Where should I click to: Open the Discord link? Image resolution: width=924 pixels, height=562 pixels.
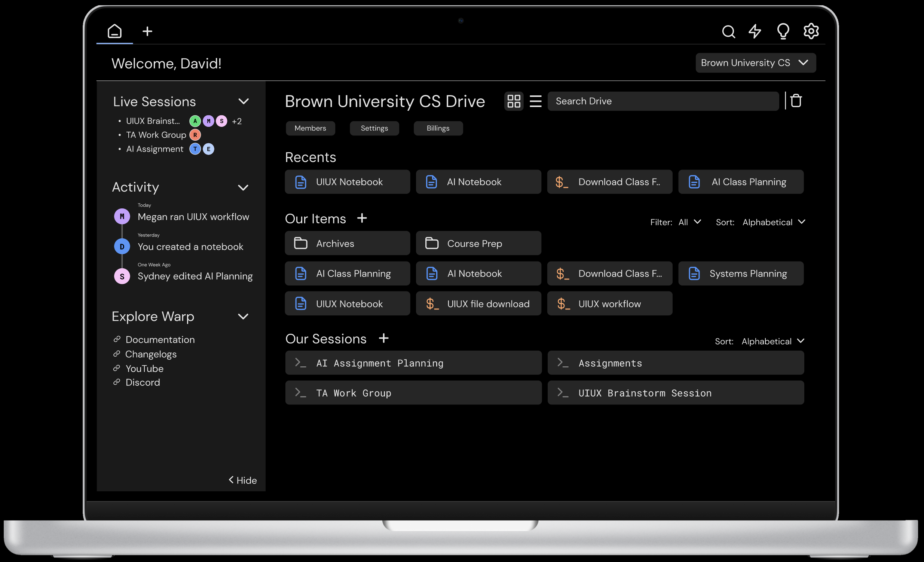click(143, 382)
